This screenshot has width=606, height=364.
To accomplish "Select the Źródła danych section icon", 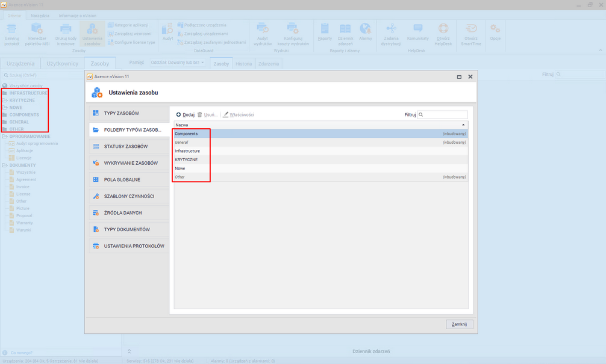I will point(96,213).
